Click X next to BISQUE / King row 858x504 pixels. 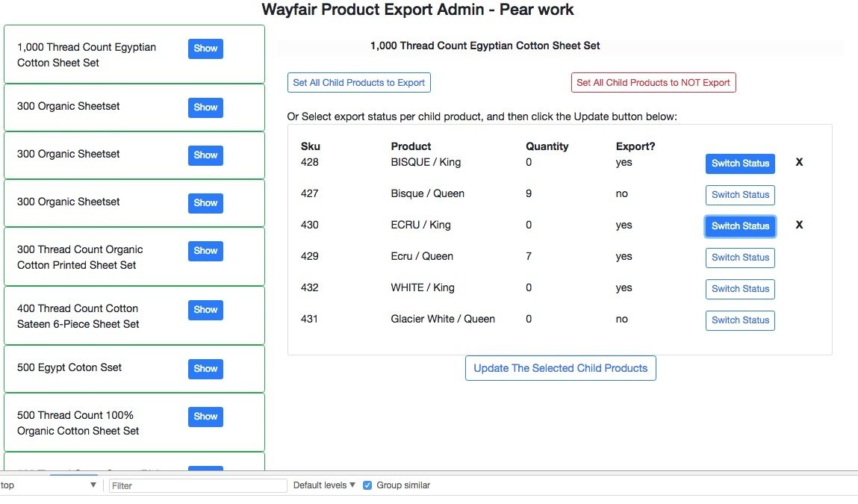pyautogui.click(x=799, y=163)
